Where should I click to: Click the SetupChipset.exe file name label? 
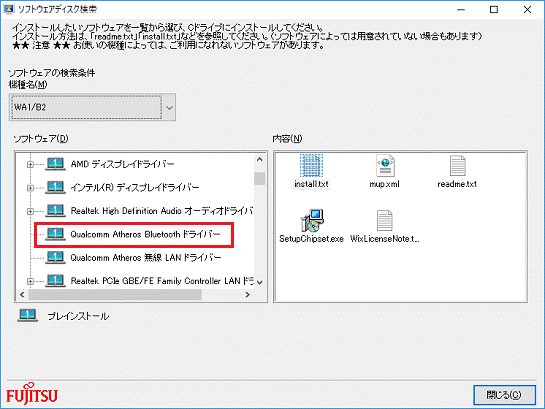pos(311,239)
